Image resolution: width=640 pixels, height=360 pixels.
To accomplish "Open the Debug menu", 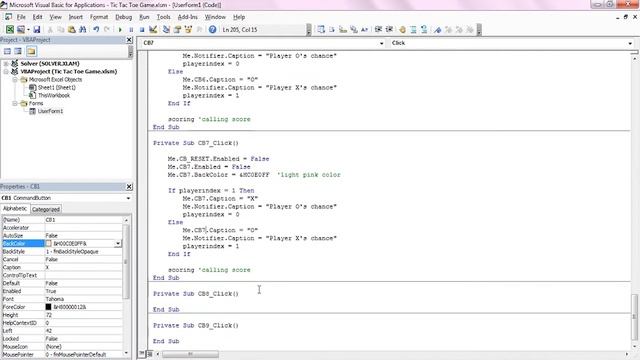I will [x=123, y=17].
